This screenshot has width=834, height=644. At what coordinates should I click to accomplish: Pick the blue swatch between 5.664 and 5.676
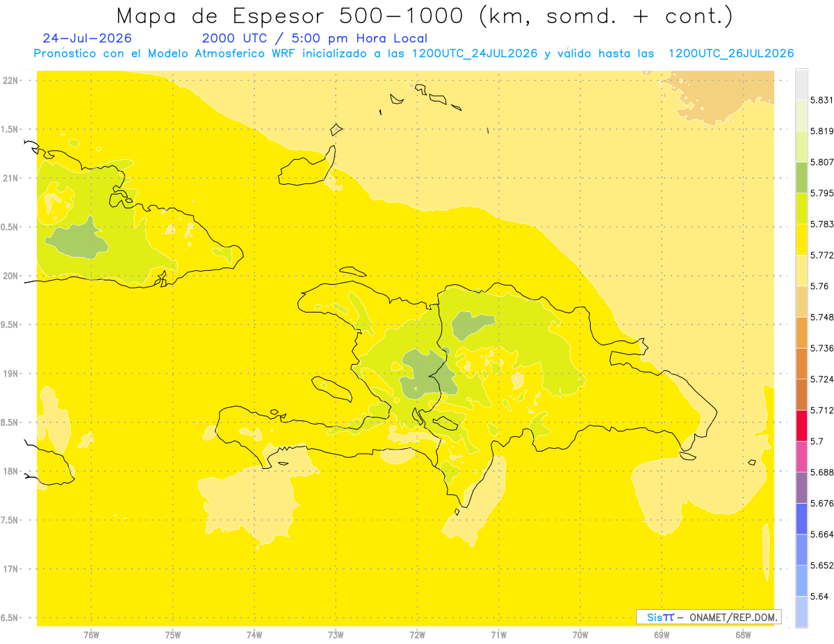[x=801, y=518]
